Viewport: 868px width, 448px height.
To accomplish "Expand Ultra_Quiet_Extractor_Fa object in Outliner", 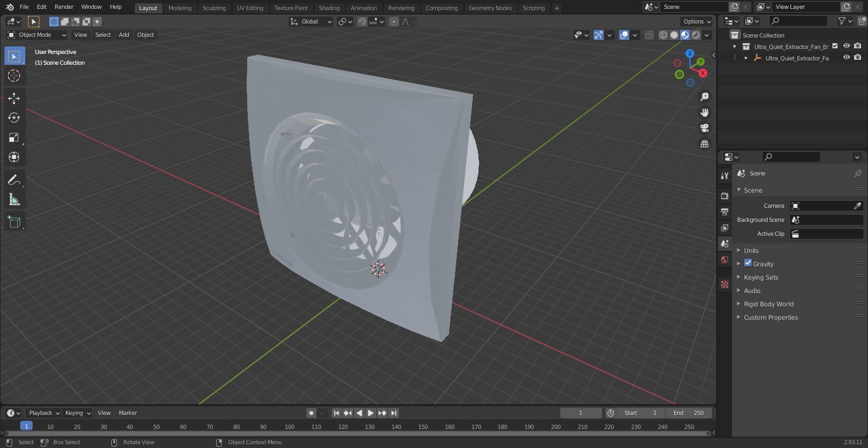I will coord(746,58).
